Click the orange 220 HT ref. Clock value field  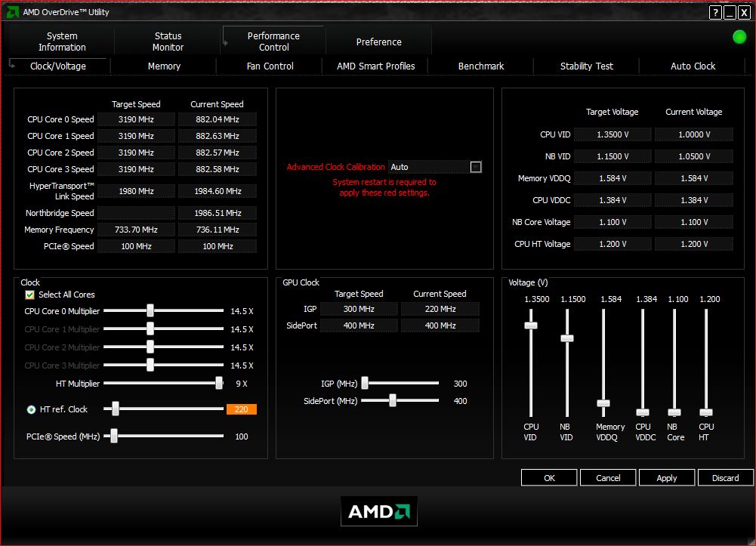241,409
